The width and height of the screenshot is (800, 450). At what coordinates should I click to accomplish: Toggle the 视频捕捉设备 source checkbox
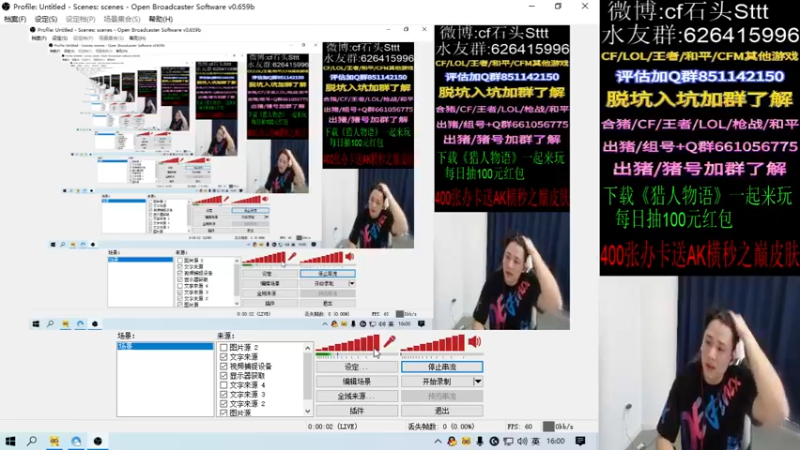[x=223, y=366]
